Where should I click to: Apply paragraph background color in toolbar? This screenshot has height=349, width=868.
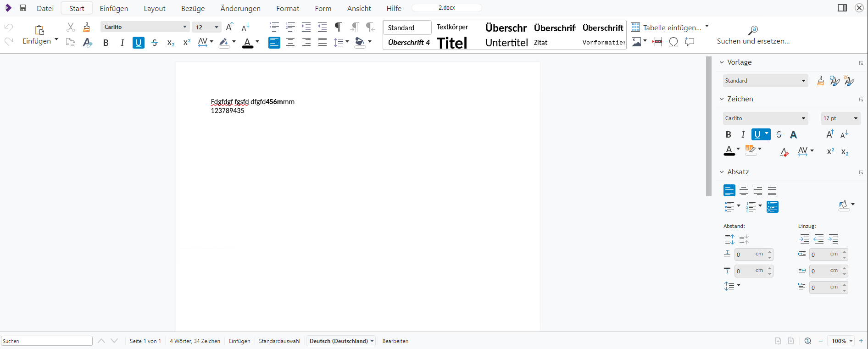click(360, 43)
